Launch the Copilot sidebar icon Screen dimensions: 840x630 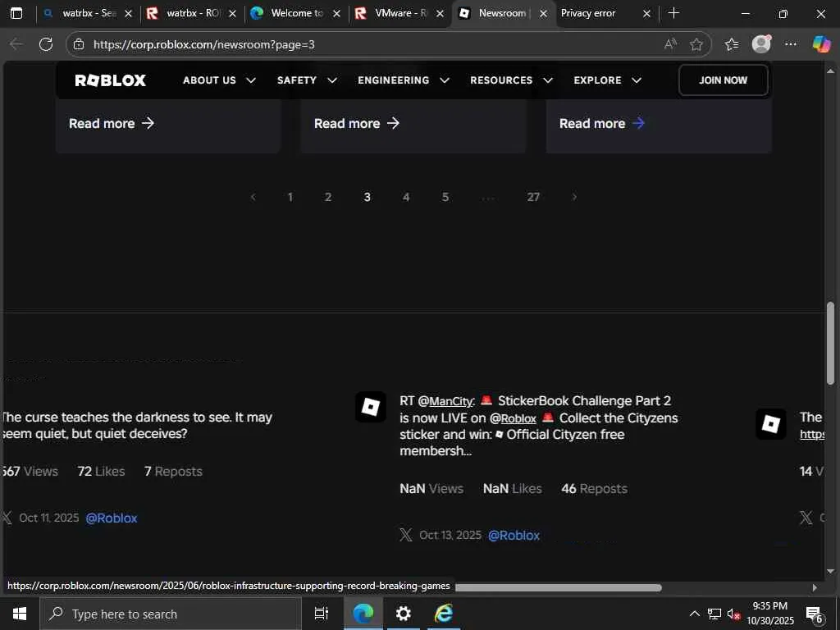[x=821, y=44]
